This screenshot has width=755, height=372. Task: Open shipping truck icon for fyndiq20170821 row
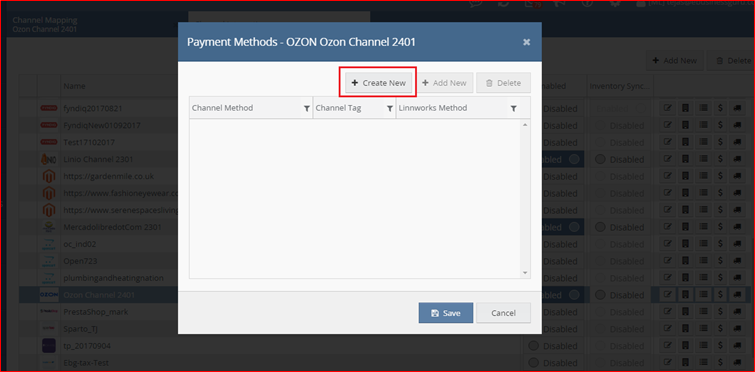[x=737, y=109]
